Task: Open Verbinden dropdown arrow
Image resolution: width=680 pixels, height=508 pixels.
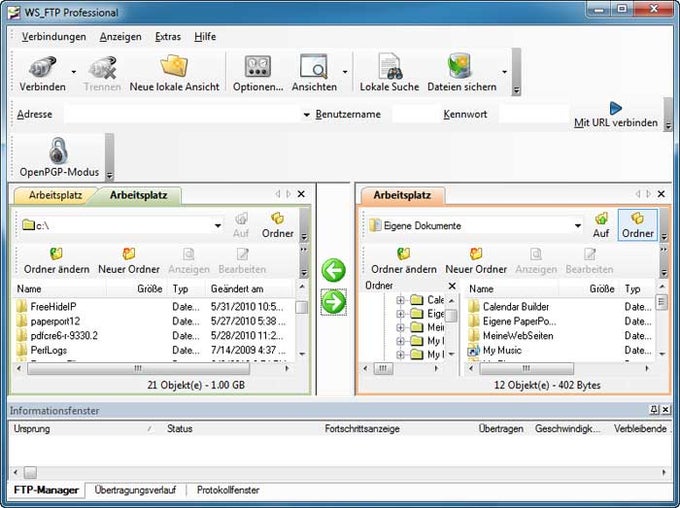Action: 74,72
